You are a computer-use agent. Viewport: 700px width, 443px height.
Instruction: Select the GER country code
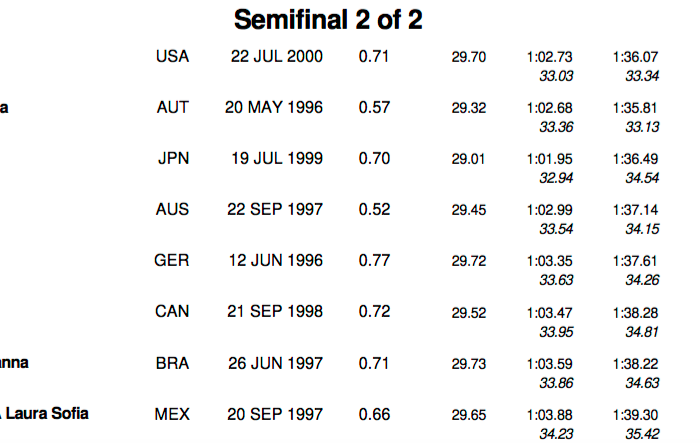(x=172, y=260)
